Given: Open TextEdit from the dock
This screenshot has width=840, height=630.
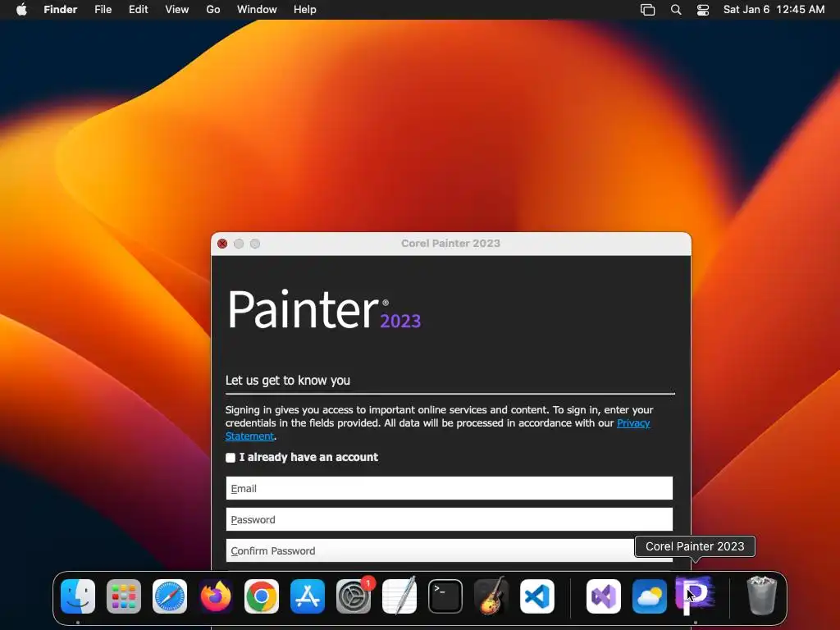Looking at the screenshot, I should coord(399,596).
